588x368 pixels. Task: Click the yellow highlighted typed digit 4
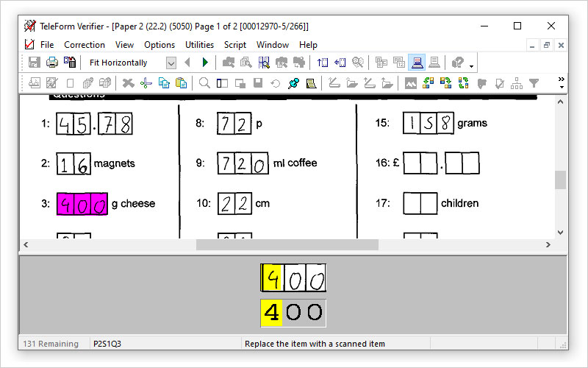271,313
